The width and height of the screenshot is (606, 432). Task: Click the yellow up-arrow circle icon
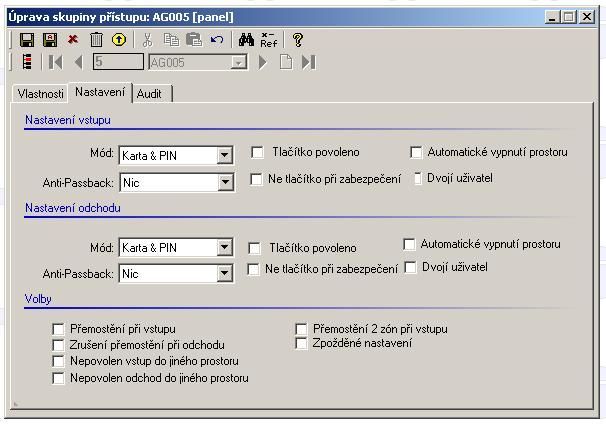click(119, 40)
